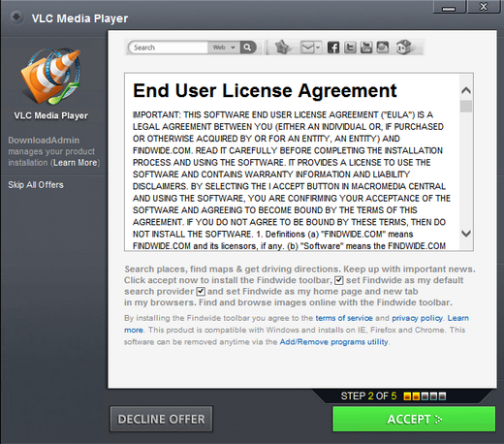Click the End User License Agreement heading
The height and width of the screenshot is (444, 504).
pyautogui.click(x=265, y=90)
